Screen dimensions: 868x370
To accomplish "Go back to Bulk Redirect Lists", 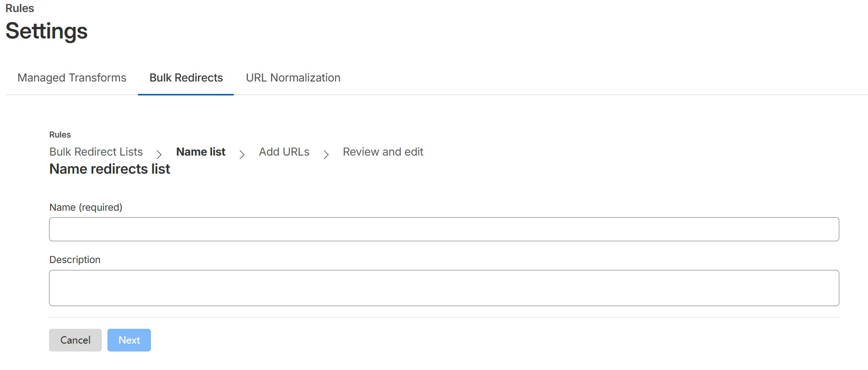I will tap(96, 152).
